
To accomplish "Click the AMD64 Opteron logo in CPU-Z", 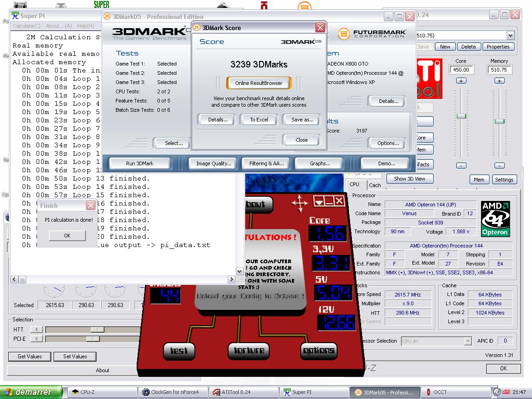I will point(496,219).
